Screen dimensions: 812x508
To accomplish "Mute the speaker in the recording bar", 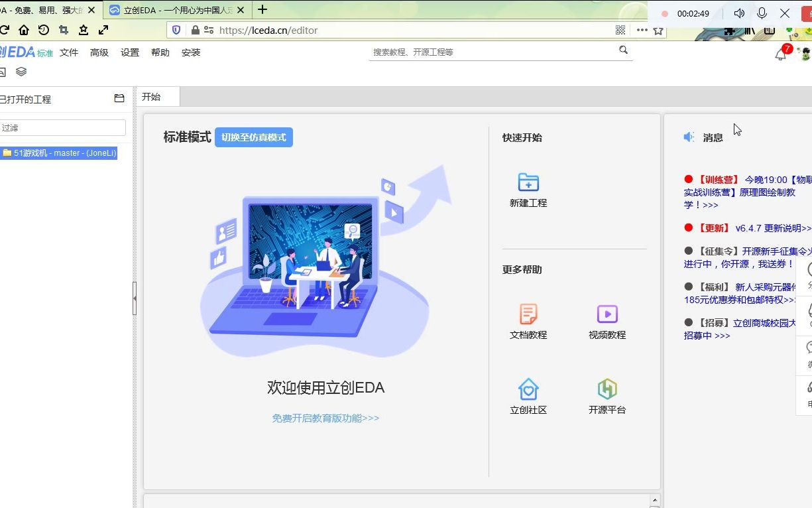I will (739, 12).
